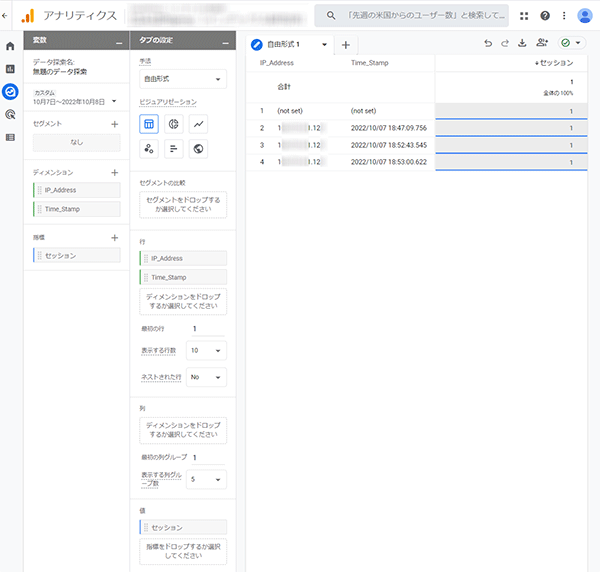This screenshot has height=572, width=600.
Task: Click the Analytics logo icon
Action: point(28,16)
